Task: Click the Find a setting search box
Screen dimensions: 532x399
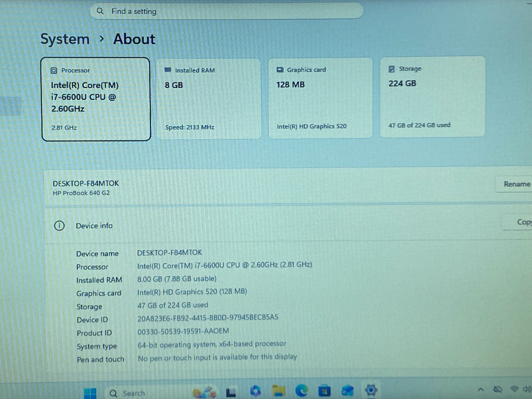Action: pos(227,11)
